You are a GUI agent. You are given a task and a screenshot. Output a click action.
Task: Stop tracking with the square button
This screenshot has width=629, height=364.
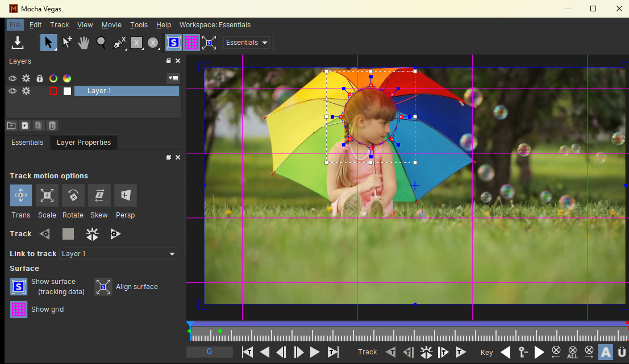68,234
